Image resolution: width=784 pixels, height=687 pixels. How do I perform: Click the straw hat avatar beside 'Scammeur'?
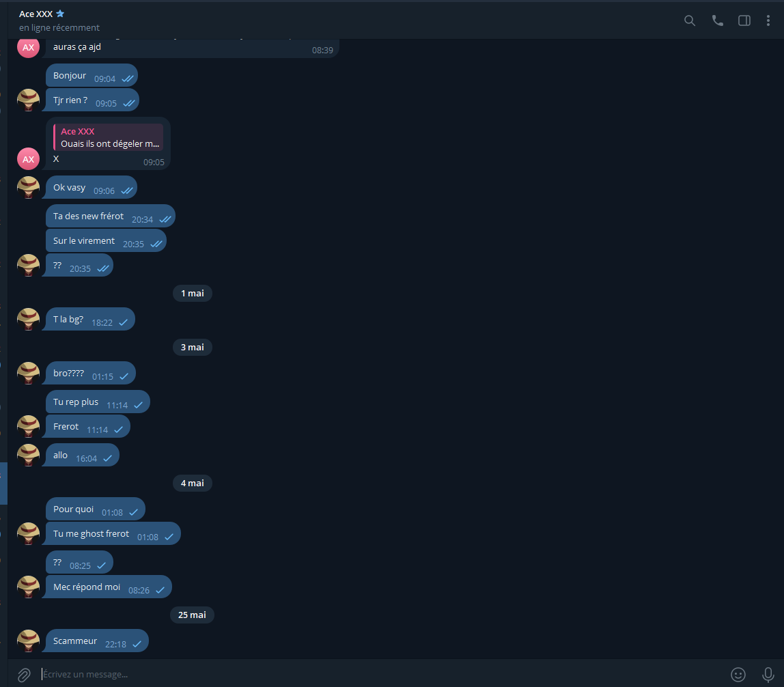pos(29,641)
